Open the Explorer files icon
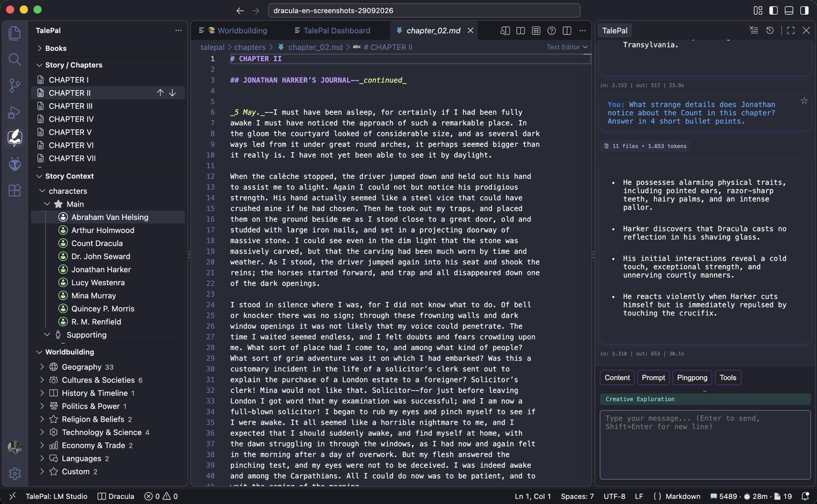This screenshot has height=504, width=817. [x=15, y=33]
